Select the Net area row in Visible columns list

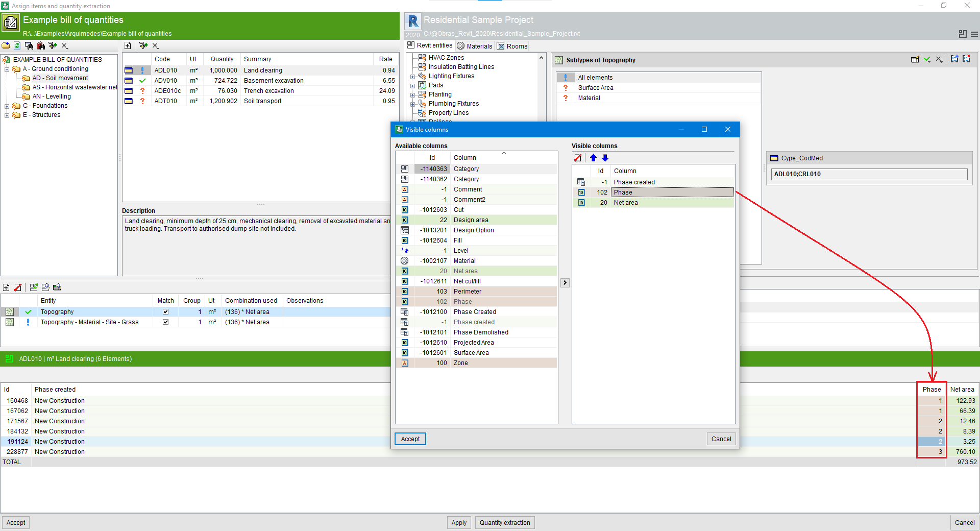(653, 203)
